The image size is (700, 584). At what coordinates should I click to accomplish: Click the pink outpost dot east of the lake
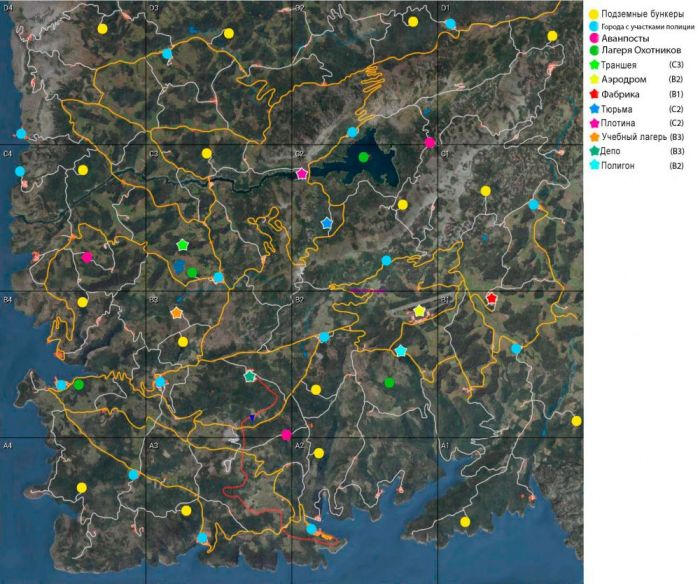pyautogui.click(x=430, y=143)
